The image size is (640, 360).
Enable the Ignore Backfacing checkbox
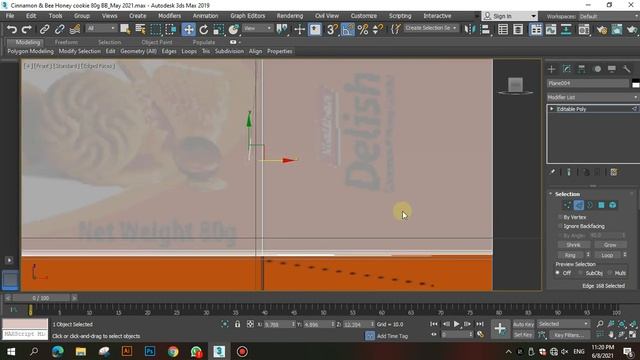tap(560, 226)
